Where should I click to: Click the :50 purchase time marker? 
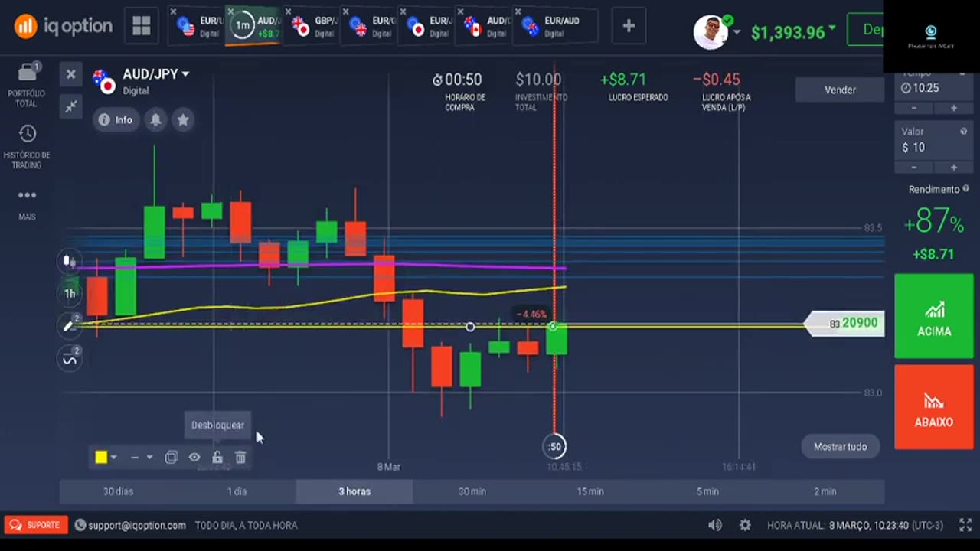pos(554,446)
